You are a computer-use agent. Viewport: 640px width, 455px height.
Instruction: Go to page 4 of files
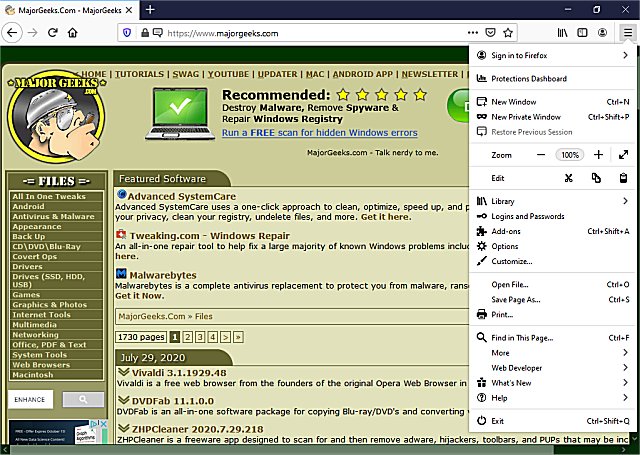213,337
